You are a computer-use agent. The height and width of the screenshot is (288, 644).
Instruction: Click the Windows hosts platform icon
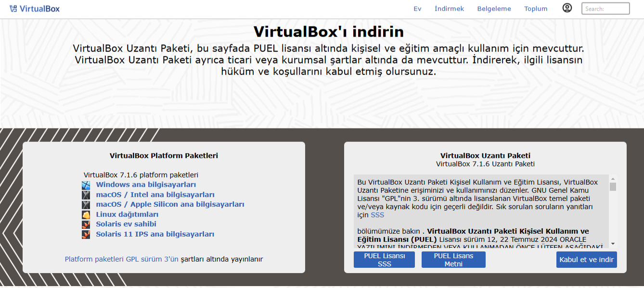(x=86, y=185)
